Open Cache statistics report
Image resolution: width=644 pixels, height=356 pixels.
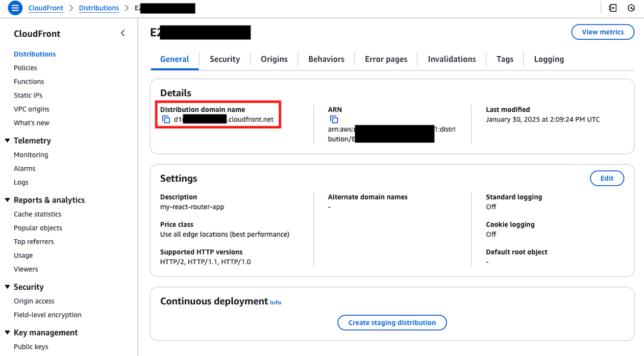(37, 214)
